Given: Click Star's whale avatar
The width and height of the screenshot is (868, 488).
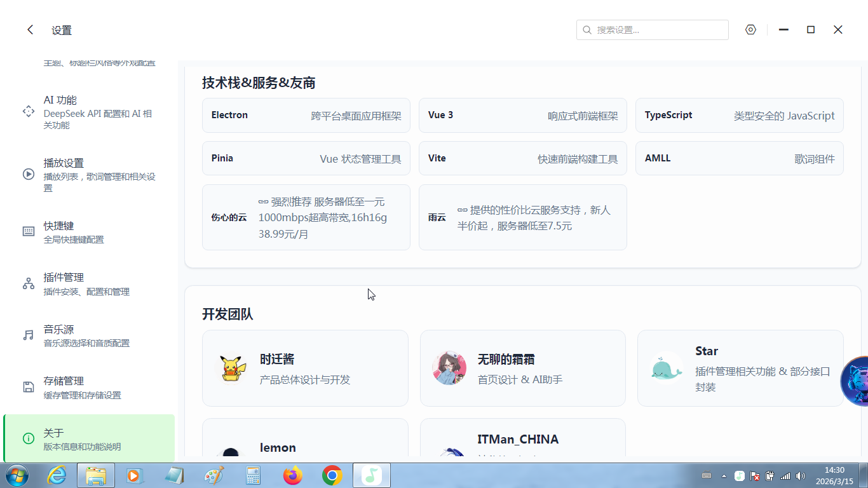Looking at the screenshot, I should 666,369.
